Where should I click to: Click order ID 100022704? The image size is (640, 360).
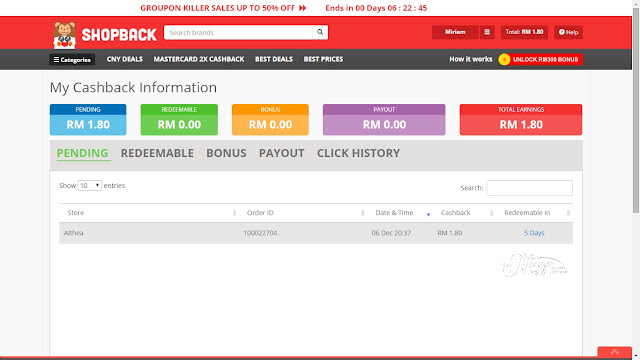[260, 233]
